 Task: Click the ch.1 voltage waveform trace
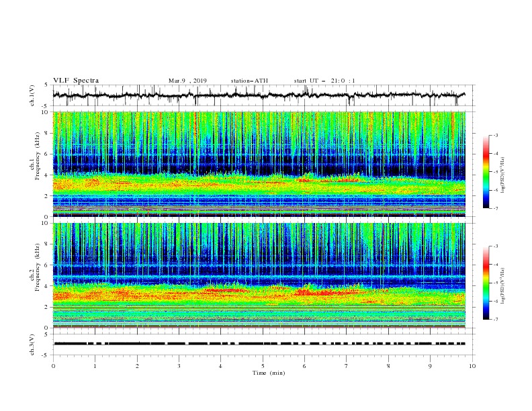point(259,95)
